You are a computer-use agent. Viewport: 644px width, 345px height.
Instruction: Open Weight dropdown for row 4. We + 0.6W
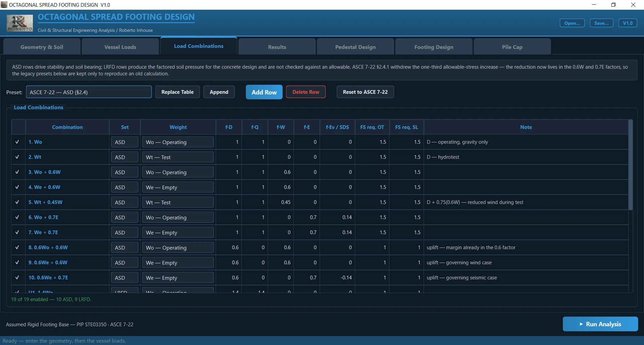[x=178, y=187]
